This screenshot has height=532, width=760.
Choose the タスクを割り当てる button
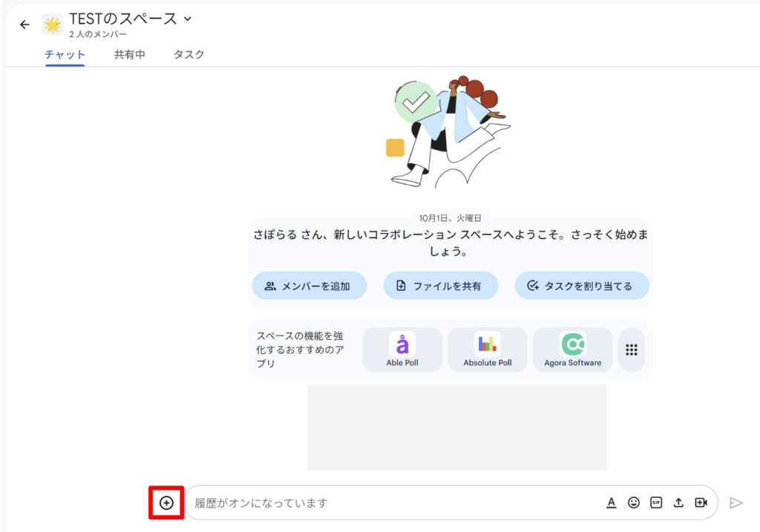click(x=582, y=286)
